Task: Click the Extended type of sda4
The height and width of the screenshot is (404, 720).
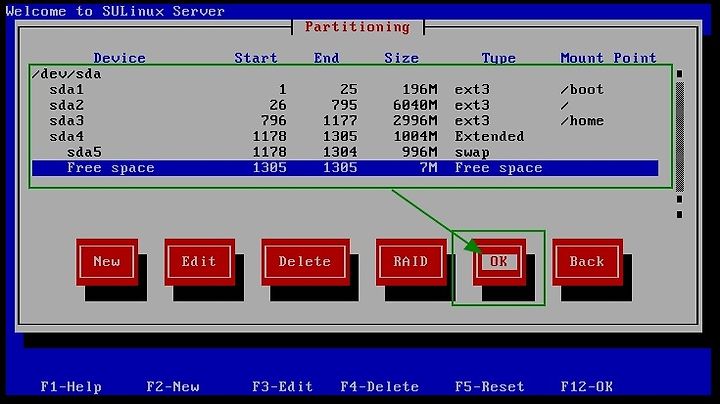Action: [x=489, y=136]
